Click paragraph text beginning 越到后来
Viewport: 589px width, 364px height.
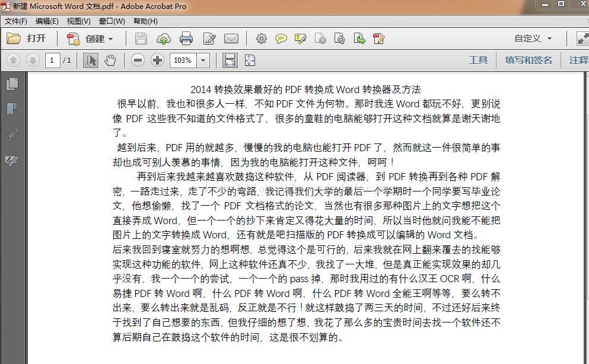(306, 155)
